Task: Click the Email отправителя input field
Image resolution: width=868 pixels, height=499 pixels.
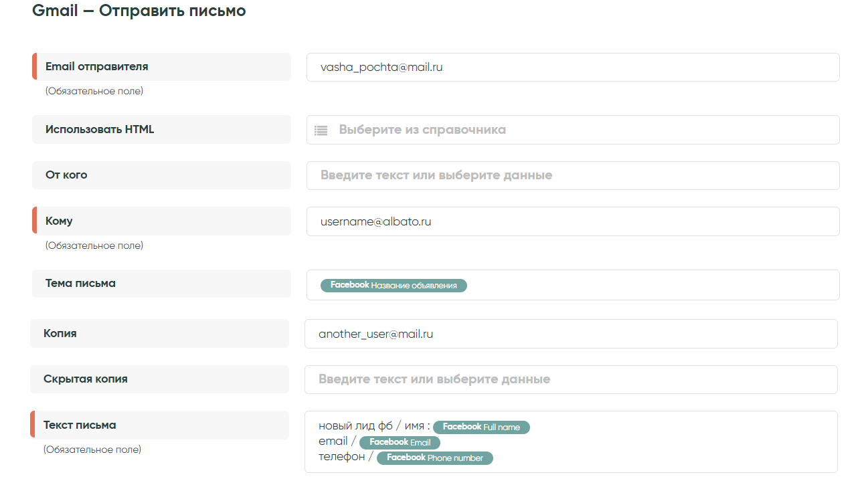Action: tap(572, 68)
